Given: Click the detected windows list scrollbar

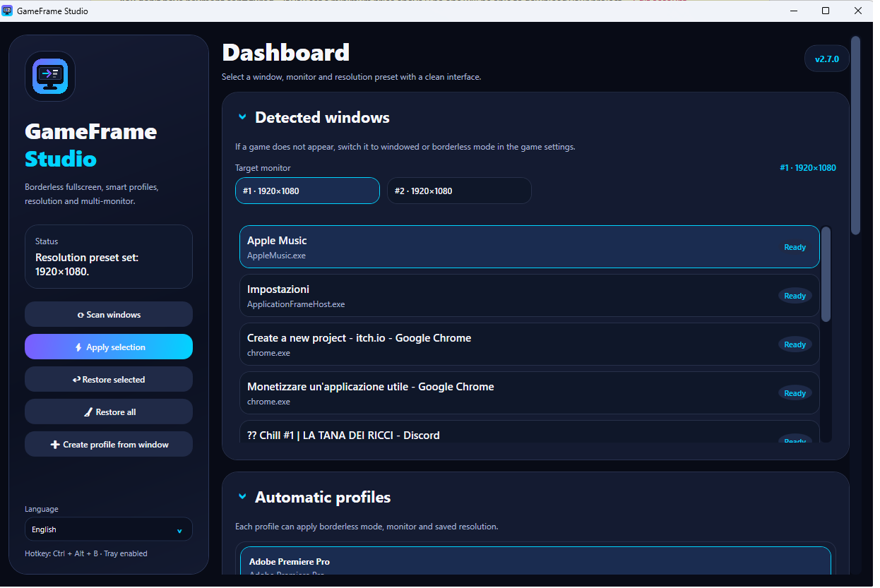Looking at the screenshot, I should click(826, 274).
